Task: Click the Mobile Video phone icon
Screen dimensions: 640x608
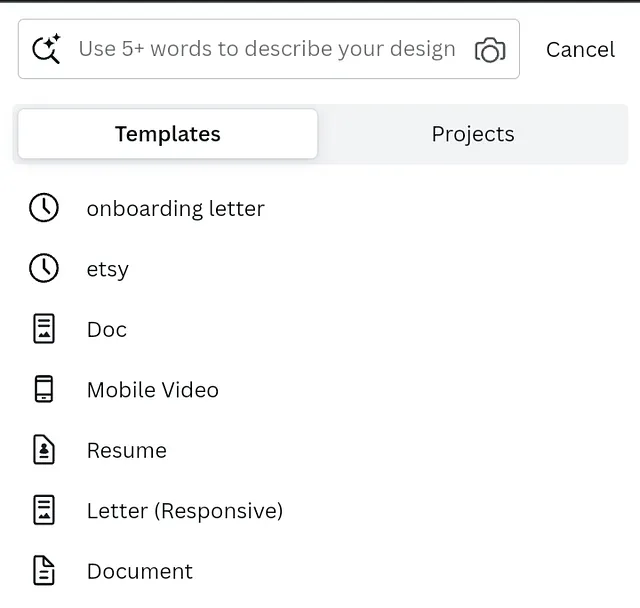Action: (x=44, y=389)
